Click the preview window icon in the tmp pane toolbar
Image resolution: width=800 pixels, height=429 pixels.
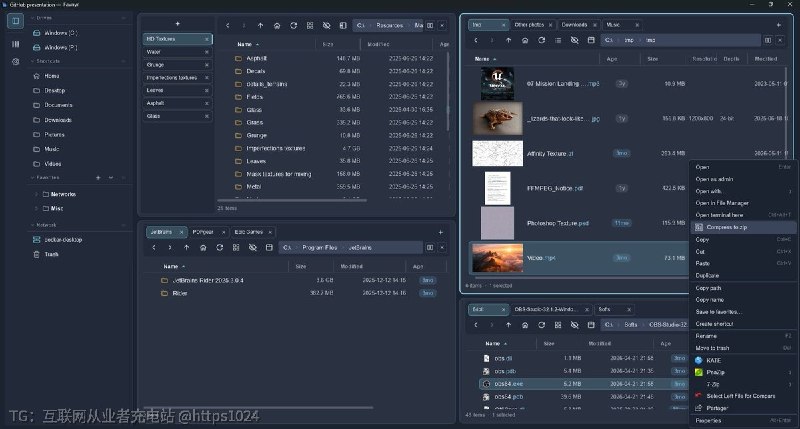(591, 40)
